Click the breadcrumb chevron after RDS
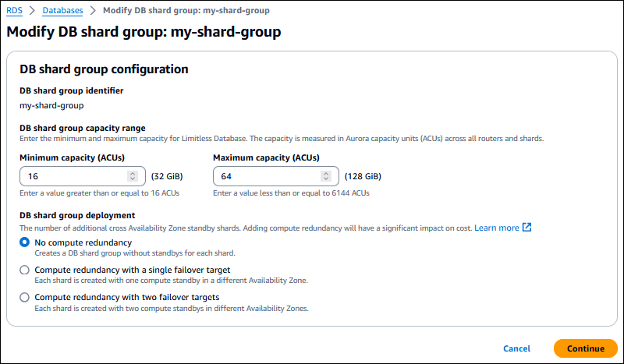Screen dimensions: 624x364 pos(30,11)
